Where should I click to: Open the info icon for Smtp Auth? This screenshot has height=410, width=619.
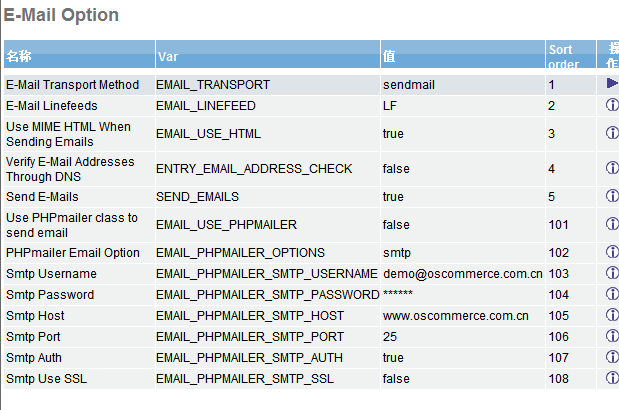pyautogui.click(x=612, y=357)
